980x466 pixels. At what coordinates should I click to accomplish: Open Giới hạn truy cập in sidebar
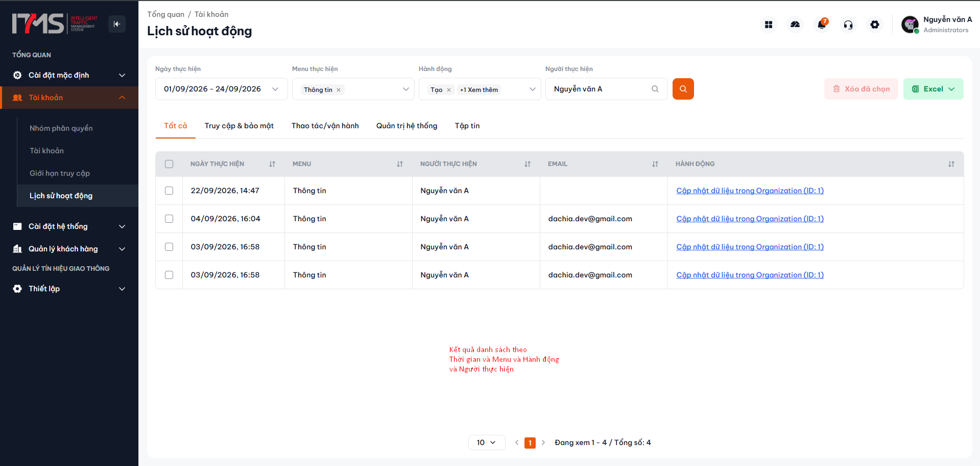tap(60, 173)
